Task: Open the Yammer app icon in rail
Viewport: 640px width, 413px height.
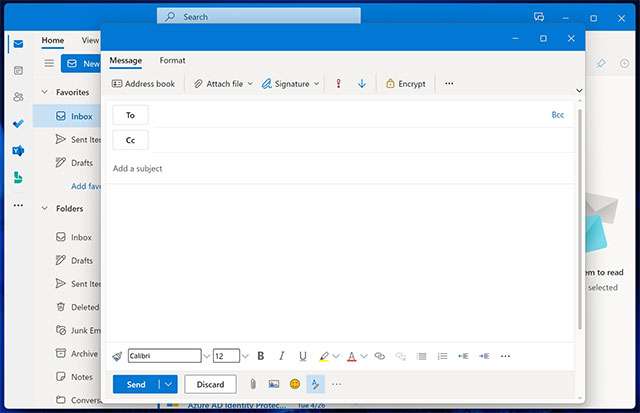Action: pyautogui.click(x=18, y=151)
